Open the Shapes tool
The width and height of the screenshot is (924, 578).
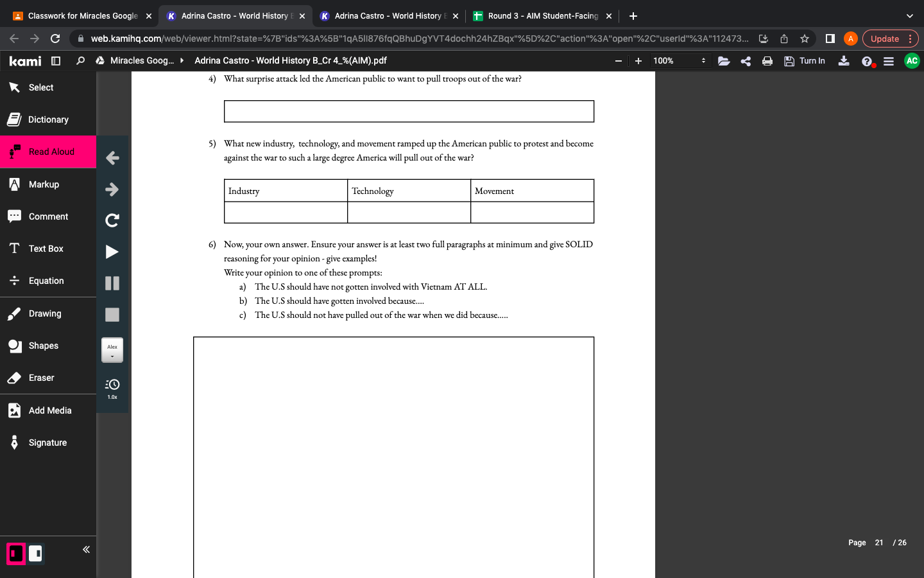(x=43, y=346)
